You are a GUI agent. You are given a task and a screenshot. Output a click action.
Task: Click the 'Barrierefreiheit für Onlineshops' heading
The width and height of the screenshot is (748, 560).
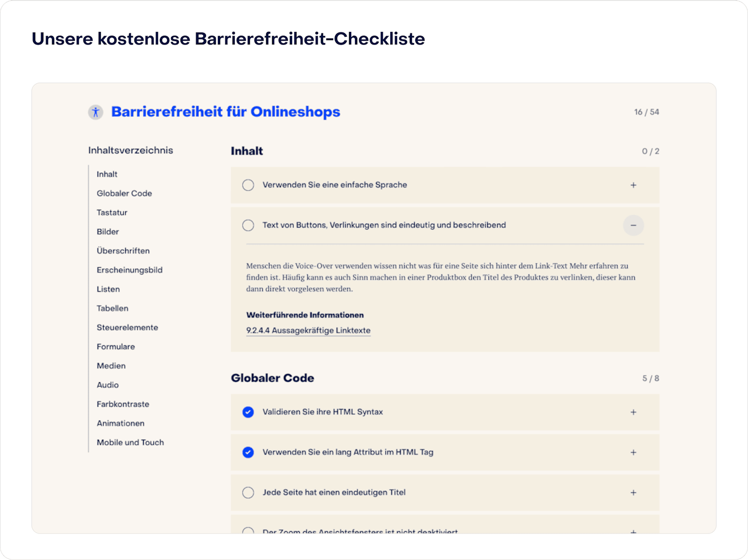pyautogui.click(x=225, y=112)
